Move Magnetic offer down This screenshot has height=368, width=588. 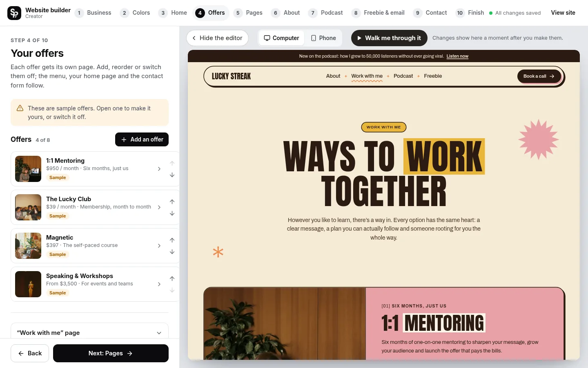pyautogui.click(x=172, y=252)
